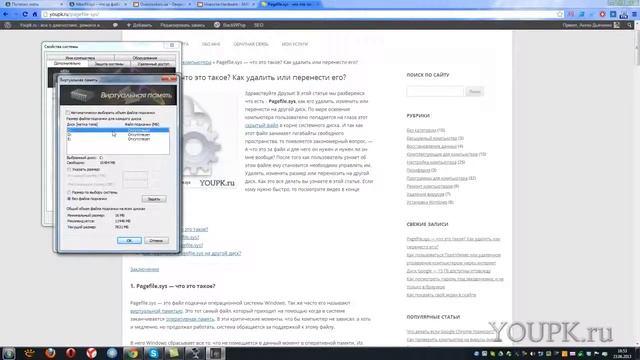Viewport: 640px width, 360px height.
Task: Open the SEO admin bar menu
Action: (258, 25)
